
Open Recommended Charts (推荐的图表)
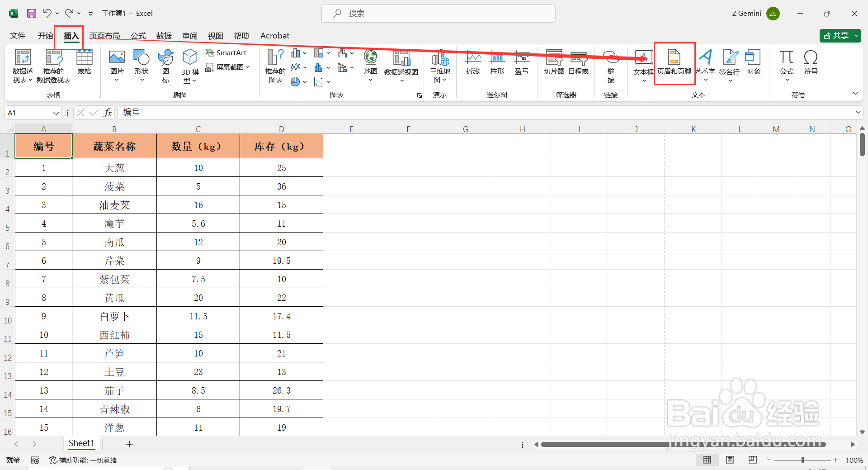(x=275, y=66)
